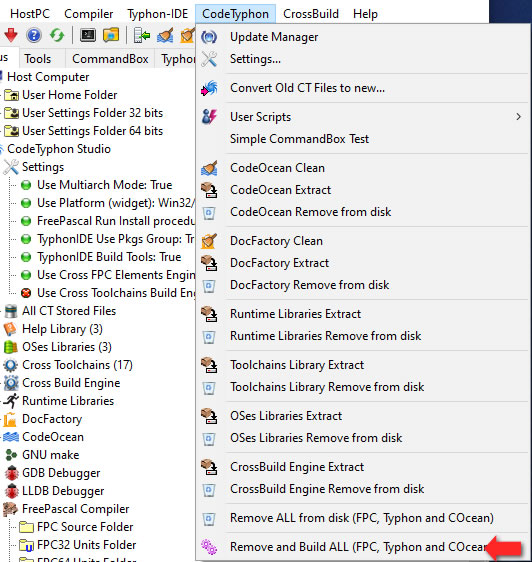Screen dimensions: 532x562
Task: Select User Settings Folder 32 bits
Action: [x=92, y=113]
